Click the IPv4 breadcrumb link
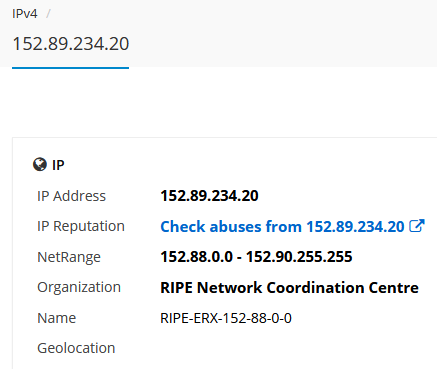 25,14
